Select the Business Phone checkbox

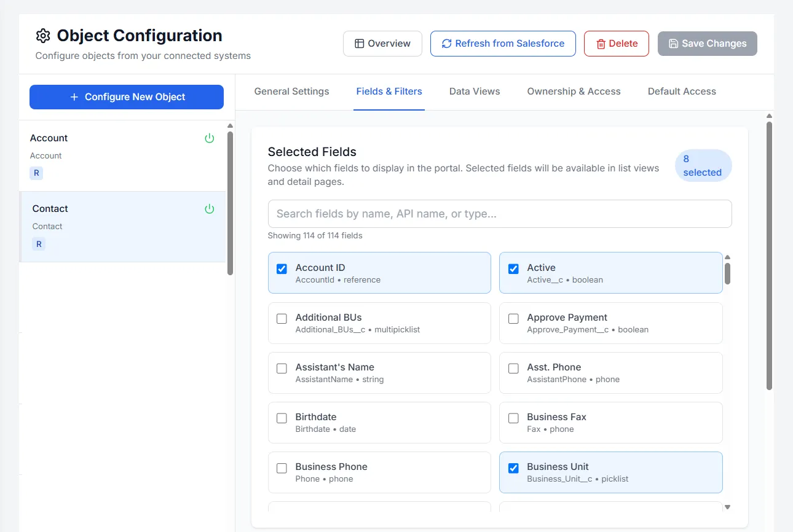[x=282, y=467]
